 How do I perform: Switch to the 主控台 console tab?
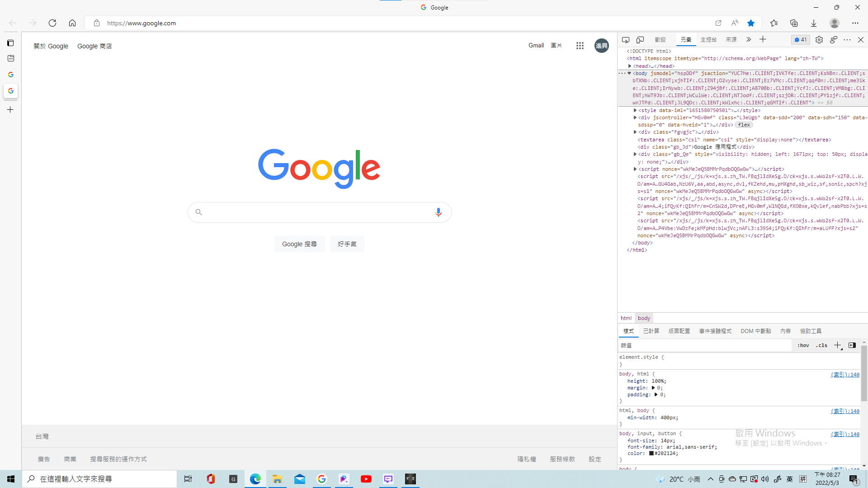pos(708,40)
